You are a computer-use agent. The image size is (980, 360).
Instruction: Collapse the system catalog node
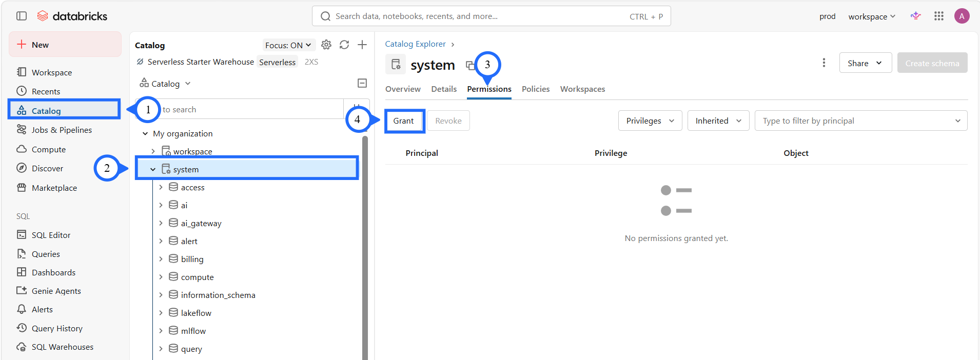[x=153, y=169]
